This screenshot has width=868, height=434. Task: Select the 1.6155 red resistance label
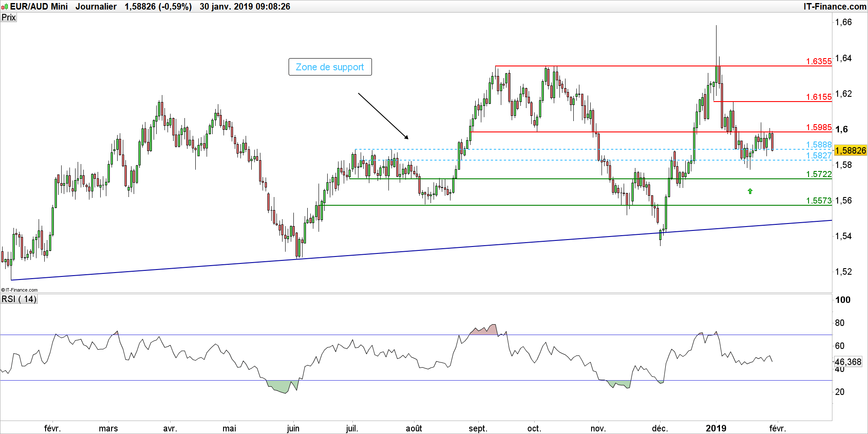coord(819,97)
